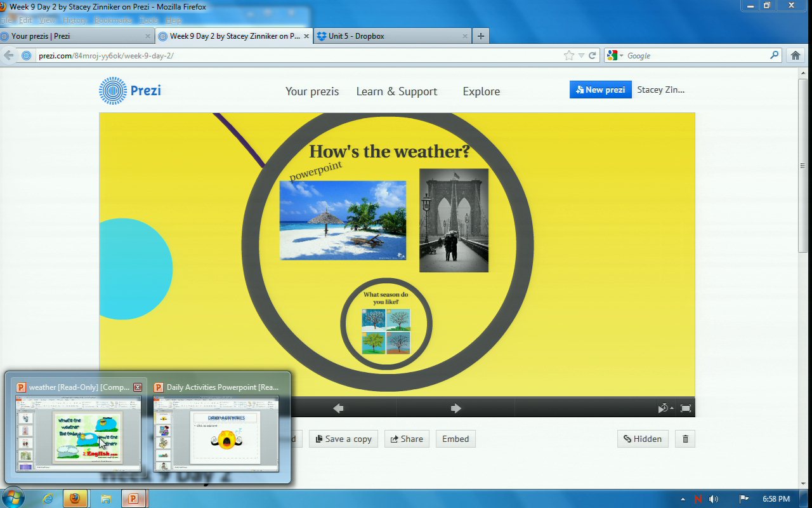
Task: Click the New prezi button
Action: (600, 90)
